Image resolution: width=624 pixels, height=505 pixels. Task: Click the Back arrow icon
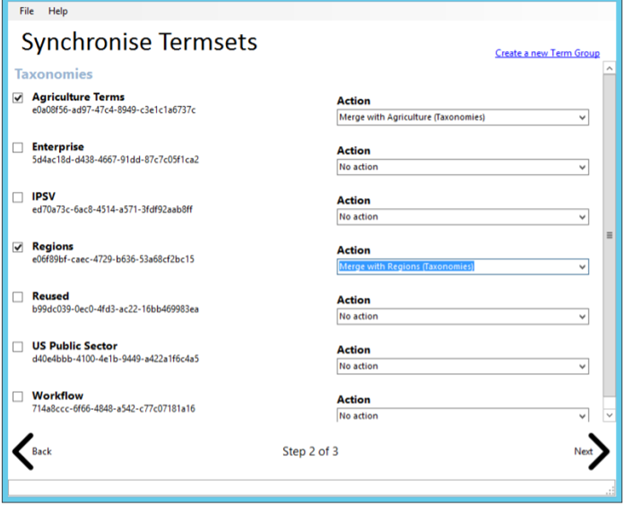24,451
